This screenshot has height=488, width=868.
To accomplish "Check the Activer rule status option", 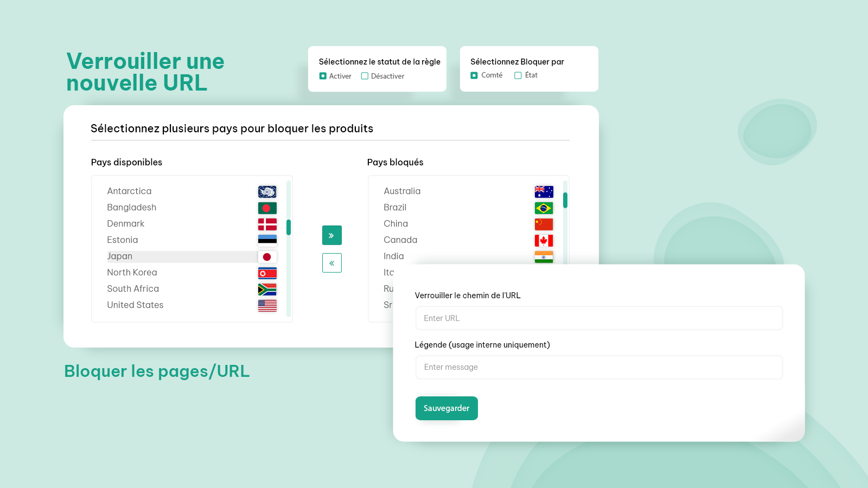I will coord(323,76).
